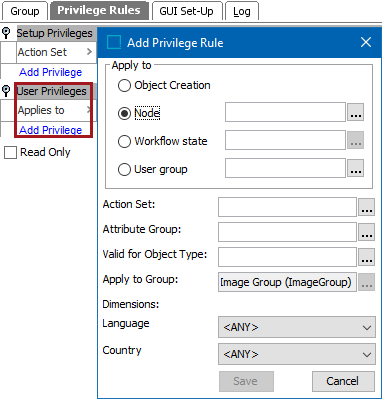Browse Attribute Group with ellipsis button

tap(367, 232)
